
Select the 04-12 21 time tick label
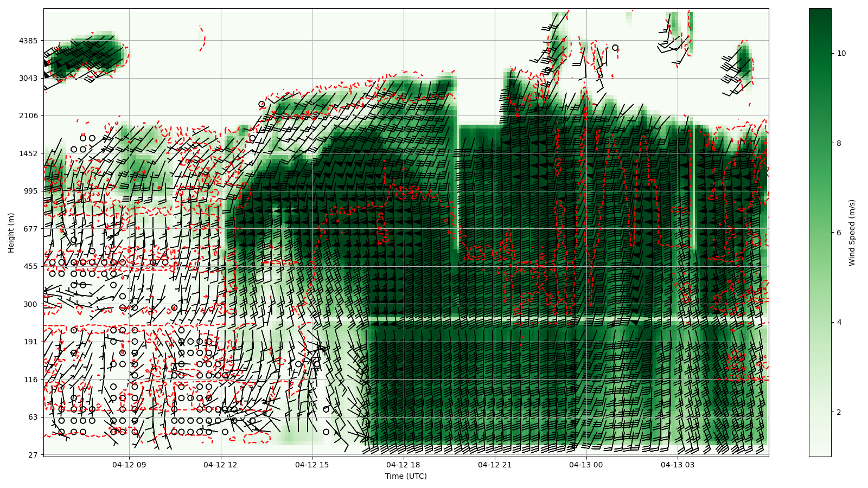pos(495,465)
